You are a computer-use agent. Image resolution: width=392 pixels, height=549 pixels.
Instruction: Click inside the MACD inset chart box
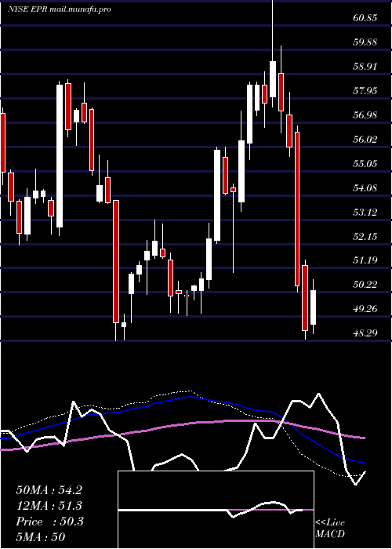(x=216, y=510)
